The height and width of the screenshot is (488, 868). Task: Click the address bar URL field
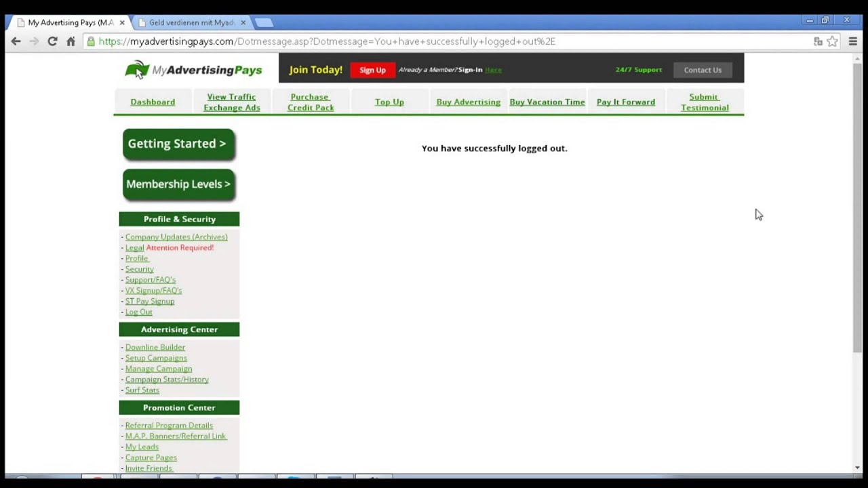click(x=448, y=41)
